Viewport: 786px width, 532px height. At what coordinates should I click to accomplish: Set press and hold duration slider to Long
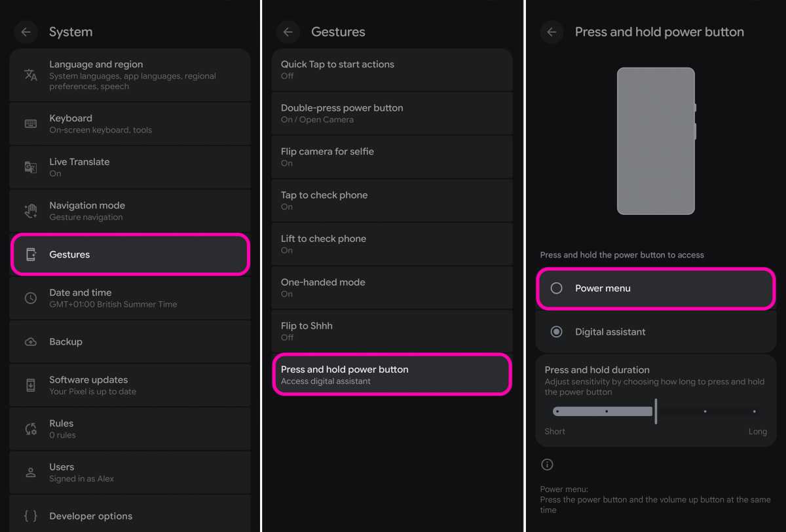[754, 411]
